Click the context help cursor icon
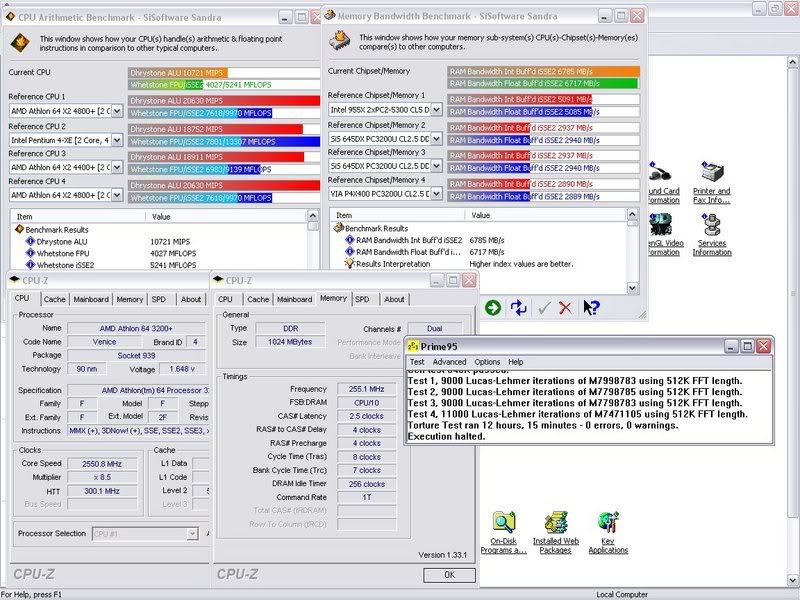 pos(591,307)
